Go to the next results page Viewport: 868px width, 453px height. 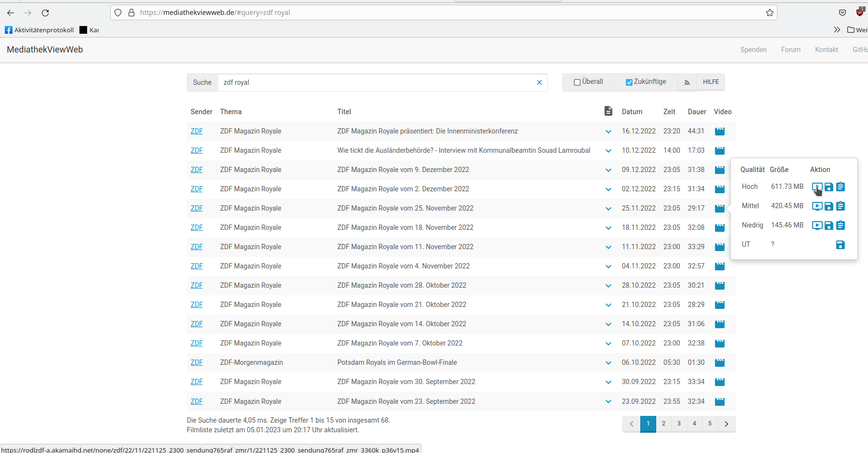pos(726,424)
